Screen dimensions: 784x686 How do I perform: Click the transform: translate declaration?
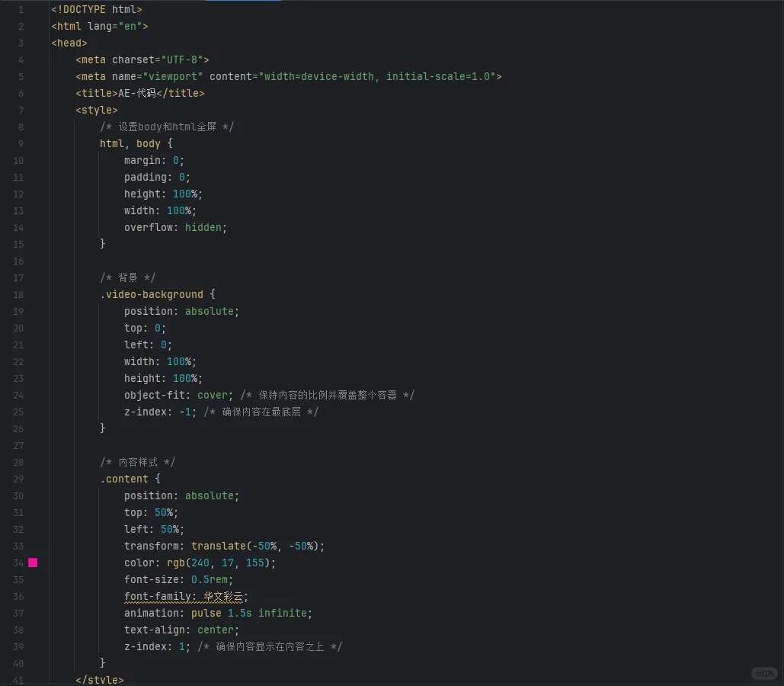coord(225,546)
